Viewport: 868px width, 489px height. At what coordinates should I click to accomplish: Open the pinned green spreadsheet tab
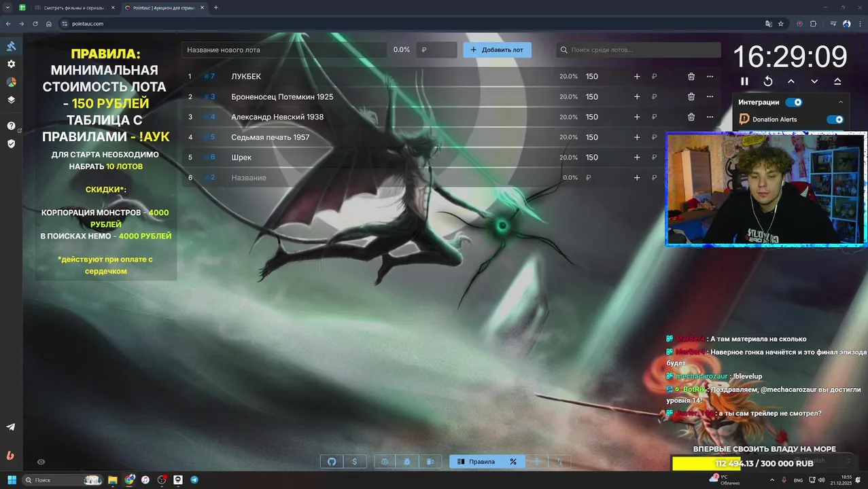[x=22, y=7]
